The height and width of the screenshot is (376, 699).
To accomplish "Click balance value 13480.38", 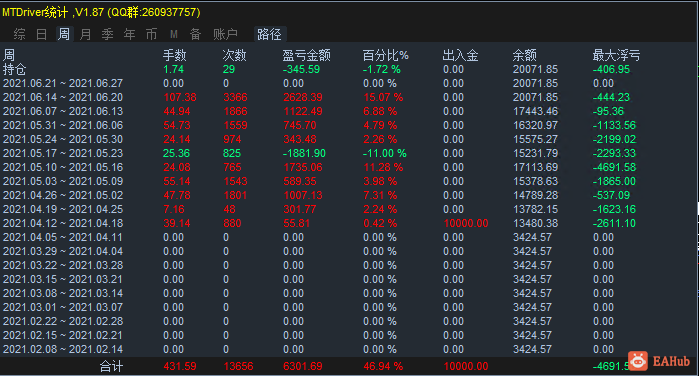I will (535, 223).
